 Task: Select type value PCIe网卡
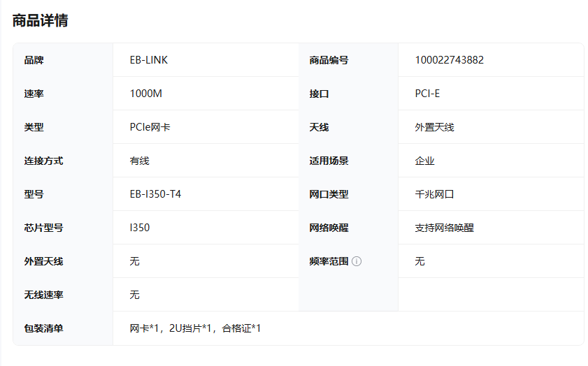point(150,127)
